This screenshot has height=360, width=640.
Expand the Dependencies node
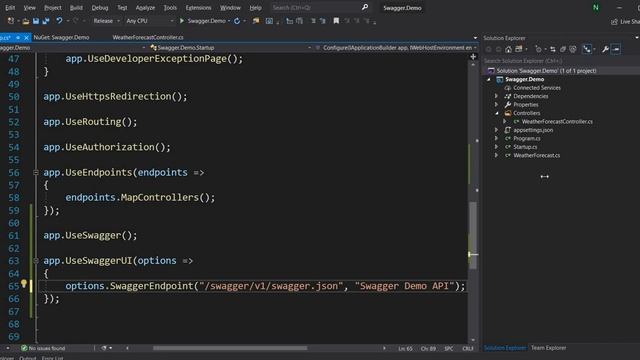(496, 96)
